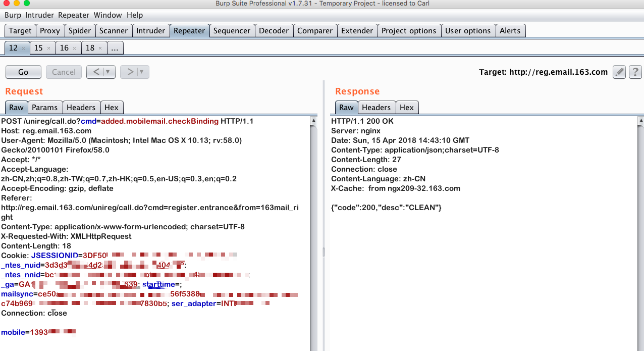Click the X-Requested-With header line
The image size is (644, 351).
click(x=66, y=236)
